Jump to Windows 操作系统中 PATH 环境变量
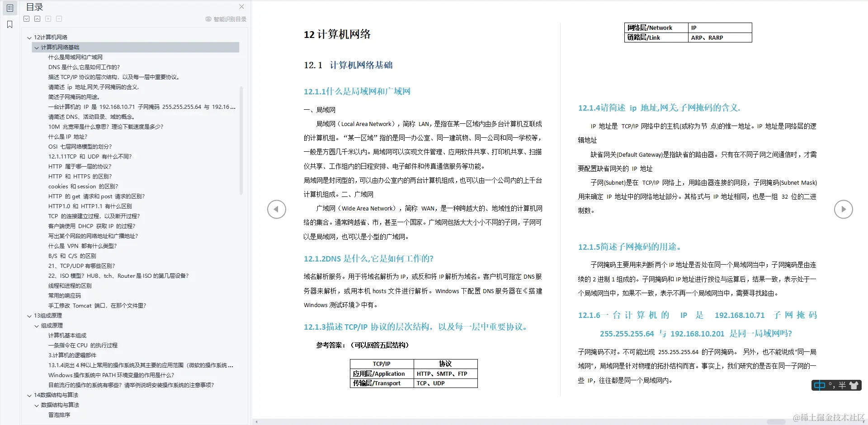Viewport: 868px width, 425px height. click(111, 375)
